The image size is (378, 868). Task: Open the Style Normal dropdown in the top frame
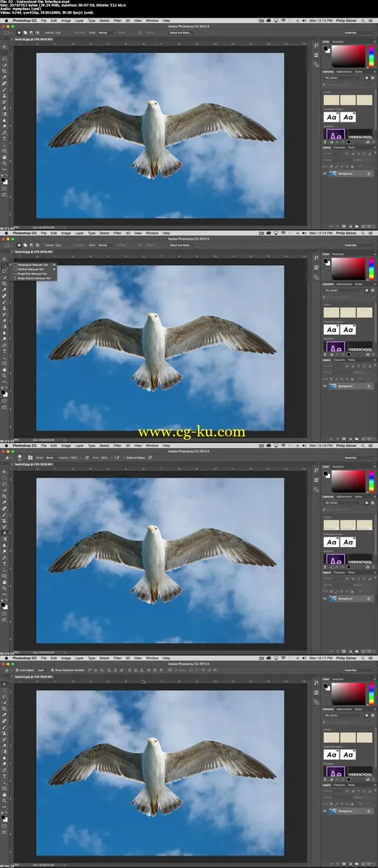click(106, 32)
